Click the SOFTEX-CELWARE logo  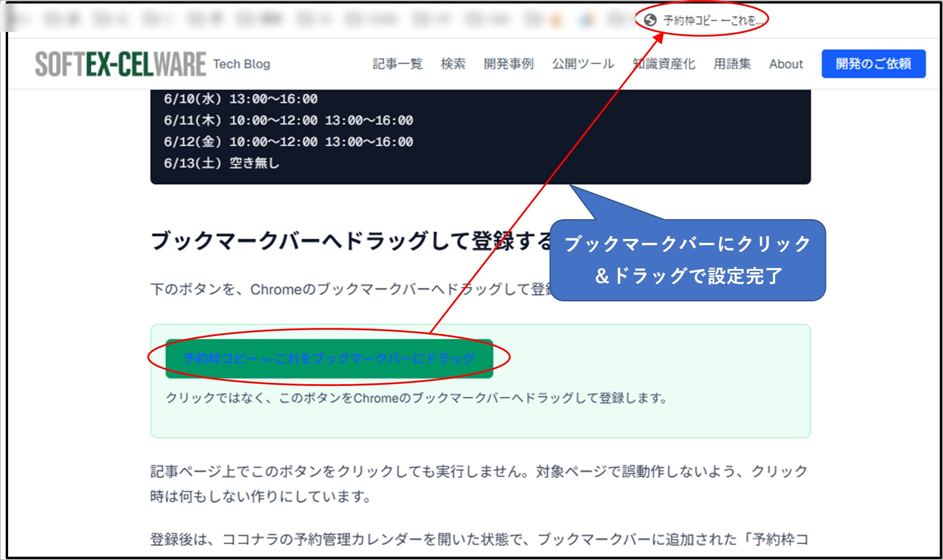pyautogui.click(x=121, y=64)
